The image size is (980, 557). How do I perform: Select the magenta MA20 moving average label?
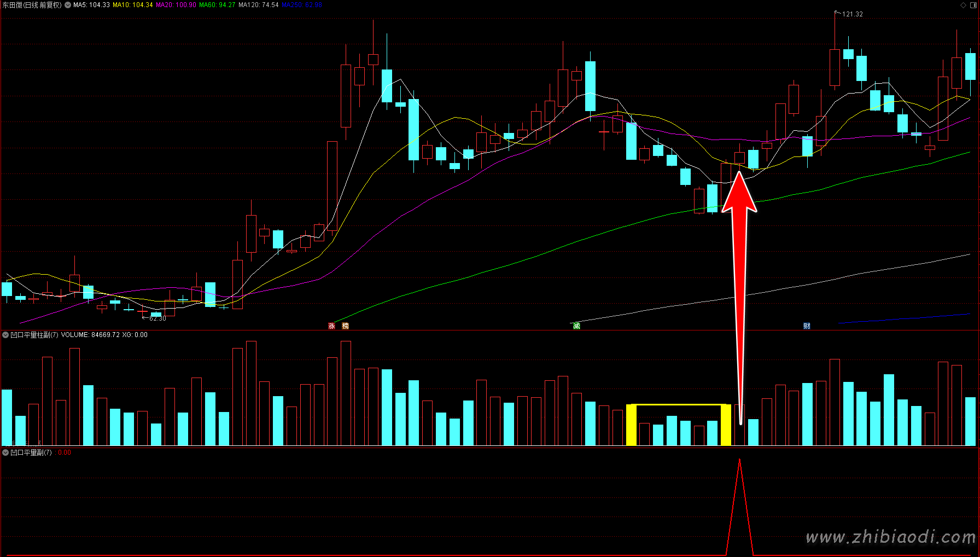pyautogui.click(x=176, y=5)
